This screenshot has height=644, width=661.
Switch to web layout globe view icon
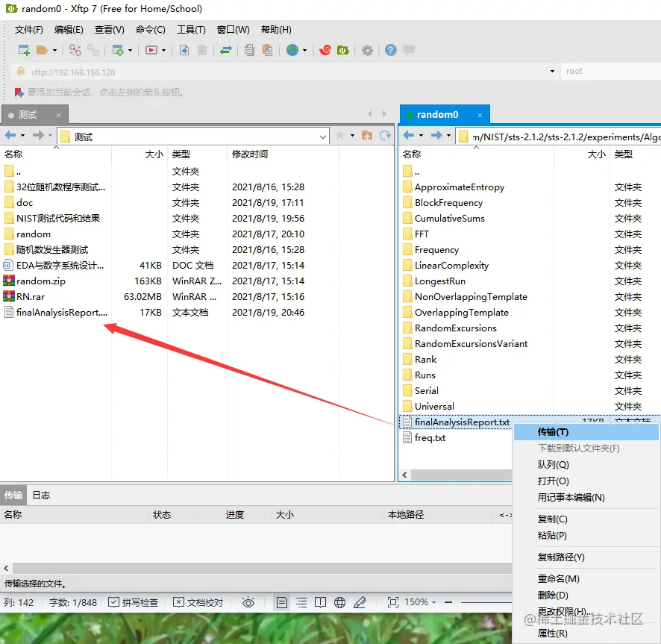click(339, 602)
